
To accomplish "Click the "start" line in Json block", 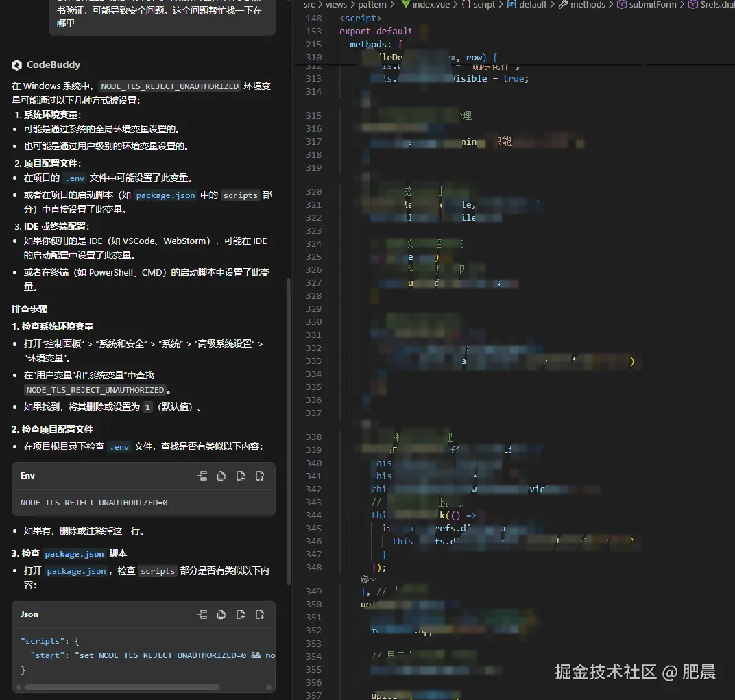I will tap(153, 655).
